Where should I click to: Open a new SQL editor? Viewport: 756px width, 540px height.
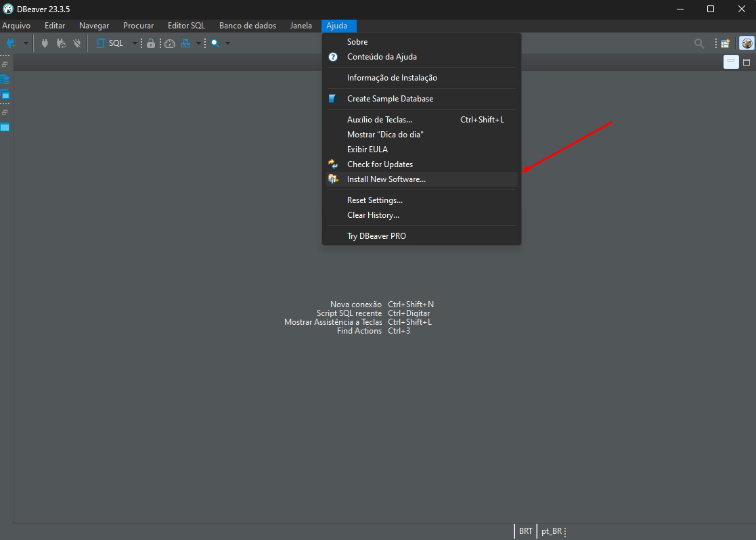[x=110, y=43]
